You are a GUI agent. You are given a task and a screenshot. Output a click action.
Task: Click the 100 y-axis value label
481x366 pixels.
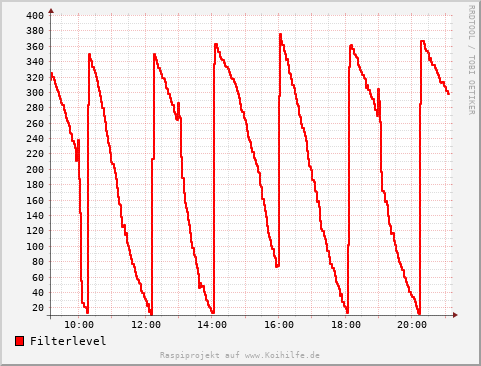[x=35, y=246]
